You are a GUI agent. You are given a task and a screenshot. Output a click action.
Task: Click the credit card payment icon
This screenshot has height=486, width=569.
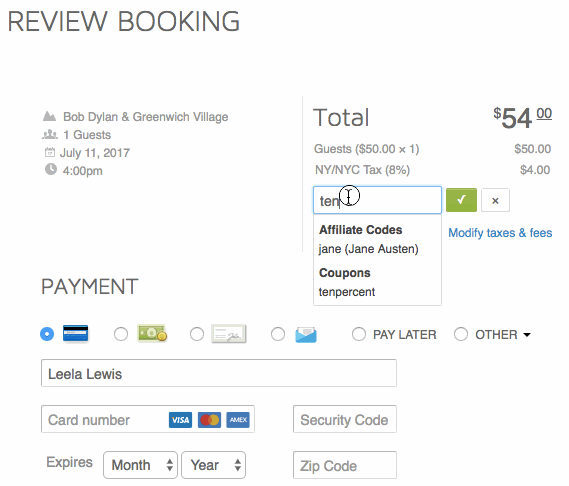click(x=75, y=334)
